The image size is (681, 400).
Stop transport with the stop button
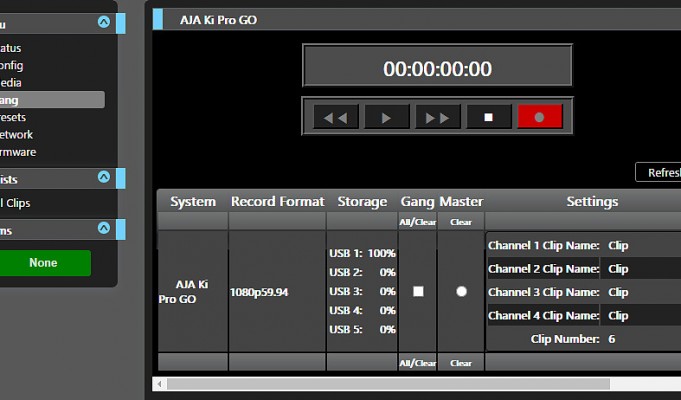click(489, 117)
